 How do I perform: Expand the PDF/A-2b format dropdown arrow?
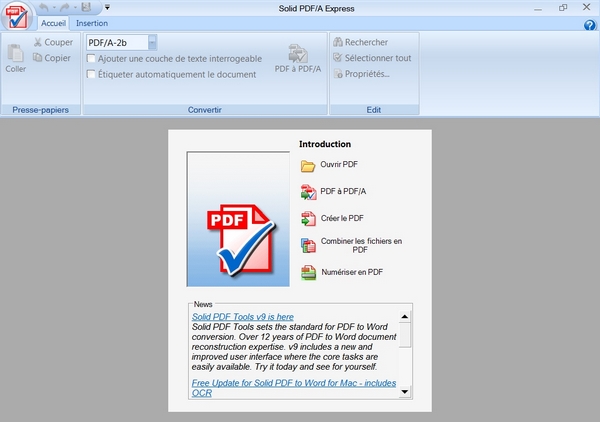click(152, 42)
